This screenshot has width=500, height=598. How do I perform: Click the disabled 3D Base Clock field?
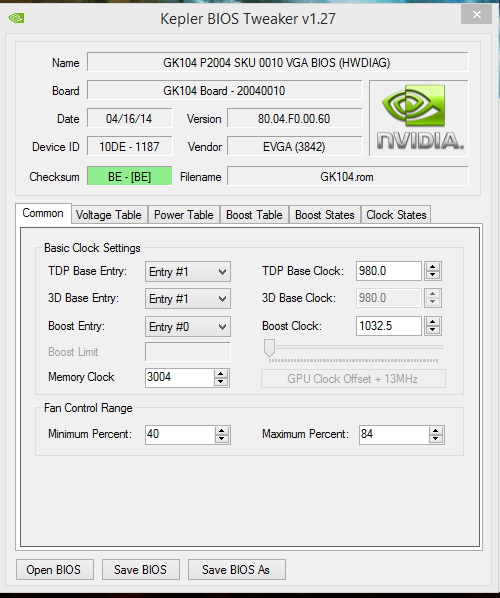389,298
